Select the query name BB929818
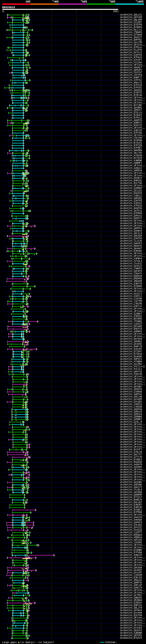This screenshot has width=146, height=644. coord(8,8)
